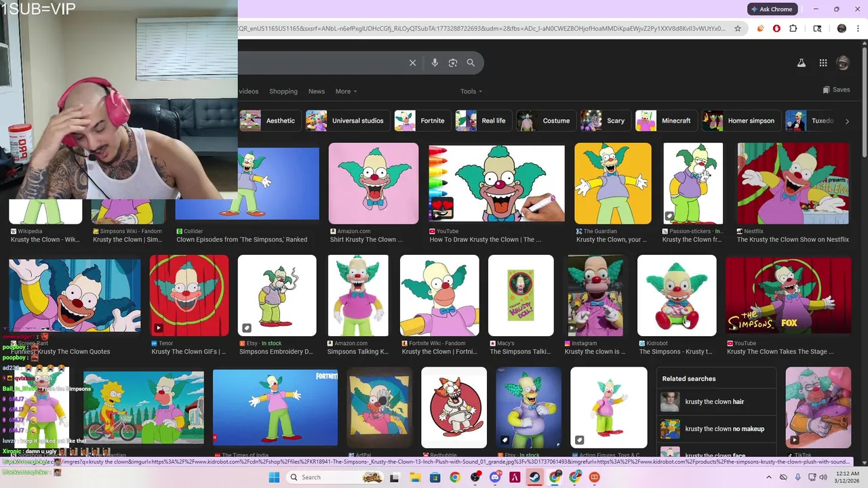The image size is (868, 488).
Task: Open the Chrome Extensions puzzle icon
Action: tap(793, 28)
